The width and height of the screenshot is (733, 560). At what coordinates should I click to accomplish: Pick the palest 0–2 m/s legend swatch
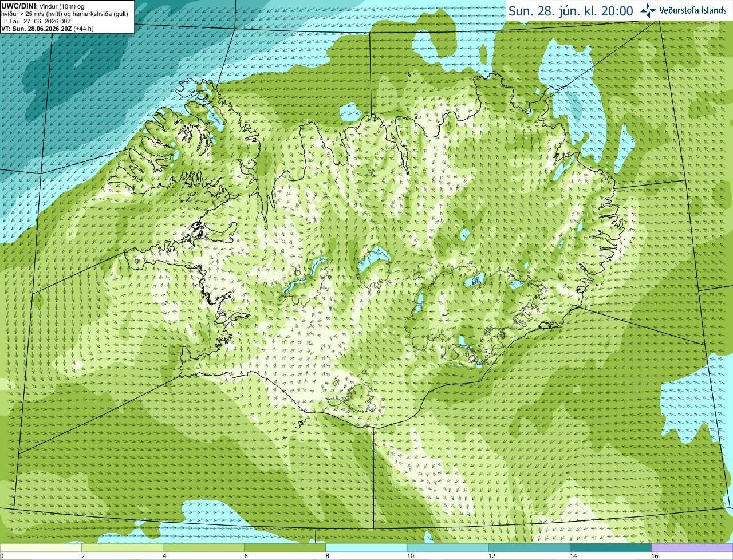click(41, 548)
